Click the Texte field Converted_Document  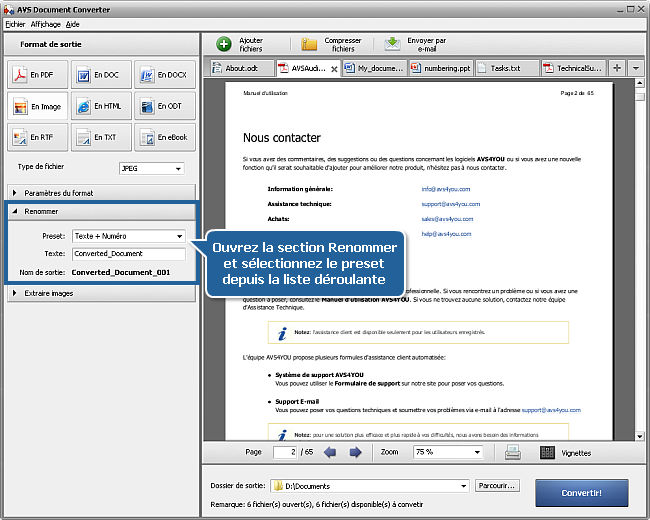(x=129, y=254)
